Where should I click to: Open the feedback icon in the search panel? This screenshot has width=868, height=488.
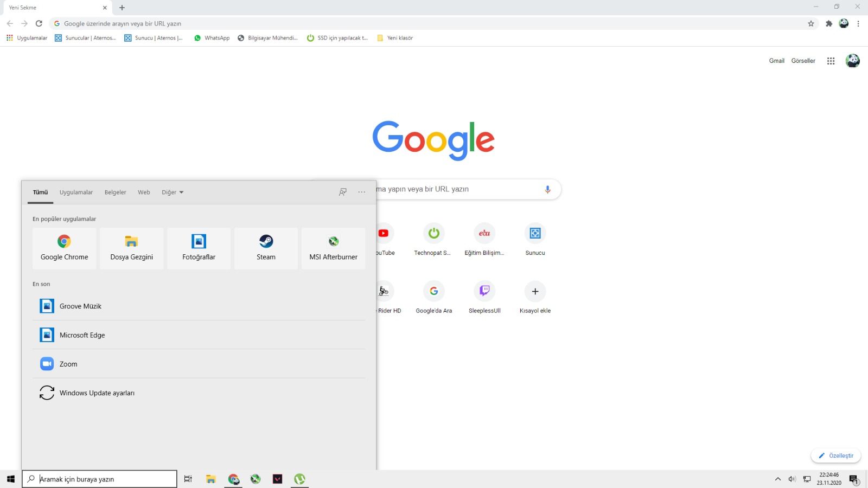click(343, 192)
